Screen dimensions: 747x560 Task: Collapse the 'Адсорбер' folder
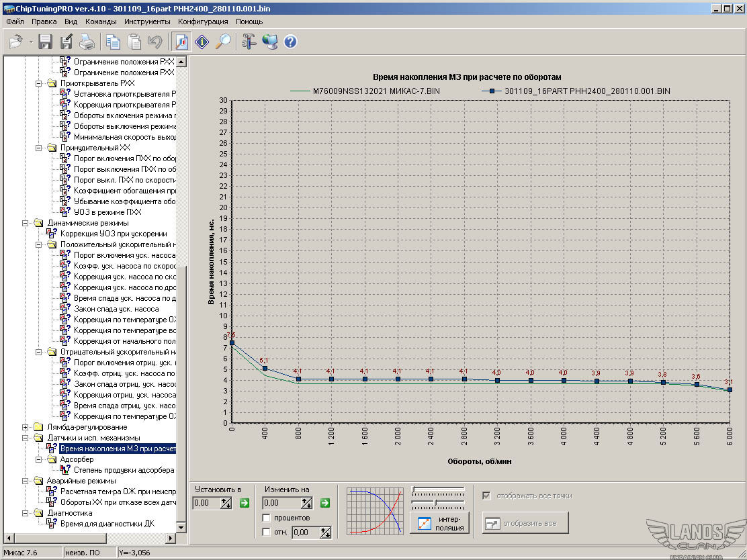[x=38, y=459]
